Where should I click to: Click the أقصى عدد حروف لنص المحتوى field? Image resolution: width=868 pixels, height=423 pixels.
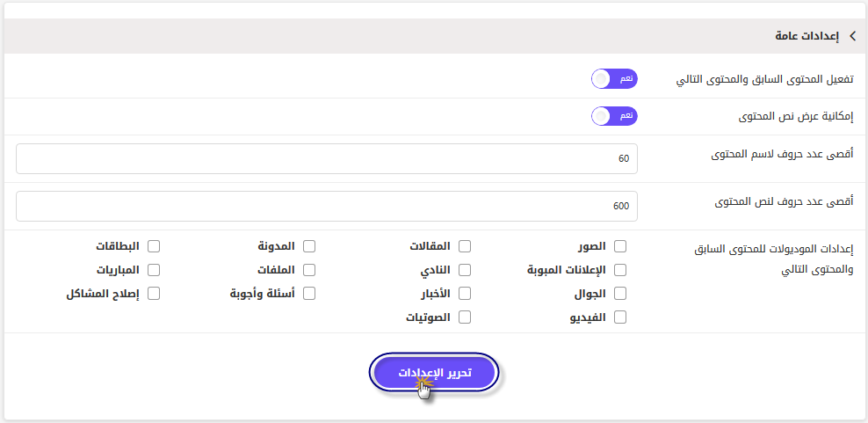[327, 207]
